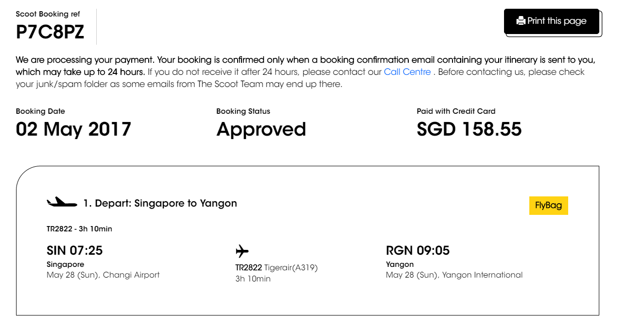
Task: Click the small plane icon above TR2822 Tigerair
Action: point(242,251)
